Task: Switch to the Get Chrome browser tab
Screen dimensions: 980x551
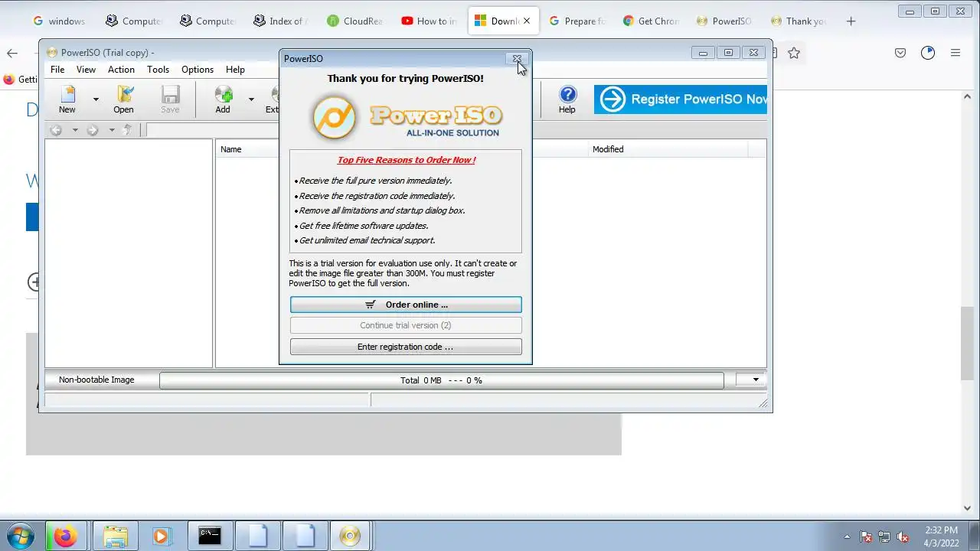Action: (651, 21)
